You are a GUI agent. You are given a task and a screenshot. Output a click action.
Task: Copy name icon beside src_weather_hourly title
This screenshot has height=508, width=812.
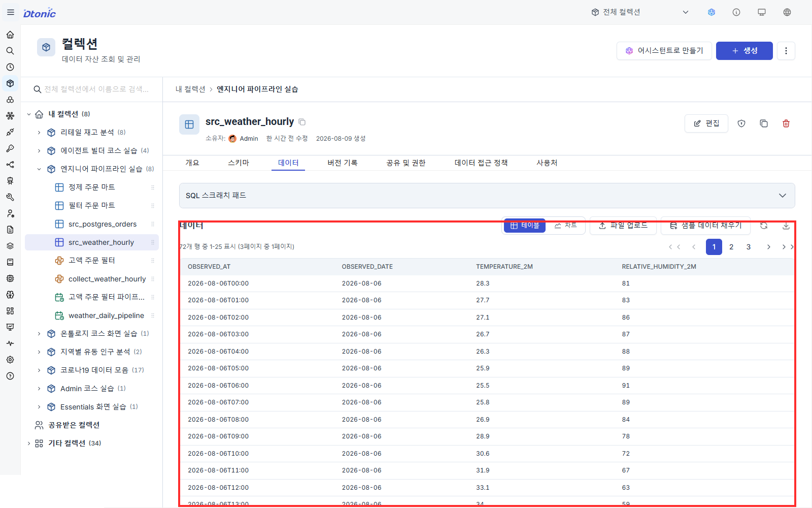[302, 122]
